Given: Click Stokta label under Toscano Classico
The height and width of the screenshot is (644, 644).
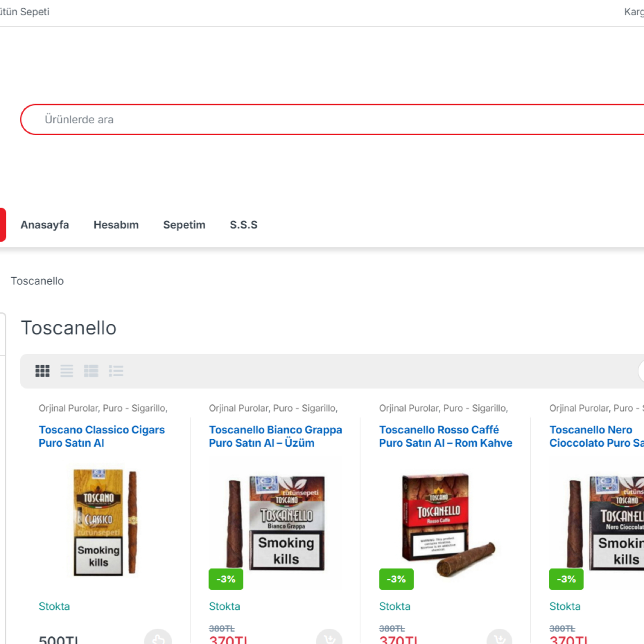Looking at the screenshot, I should (x=54, y=606).
